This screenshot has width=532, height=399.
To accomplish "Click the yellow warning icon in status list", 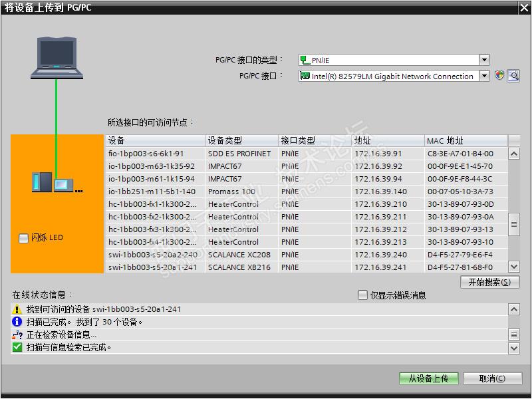I will coord(17,309).
